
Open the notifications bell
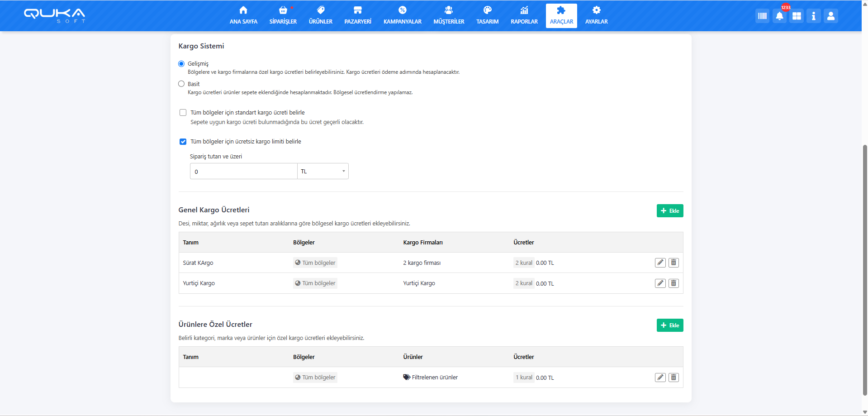[x=779, y=16]
